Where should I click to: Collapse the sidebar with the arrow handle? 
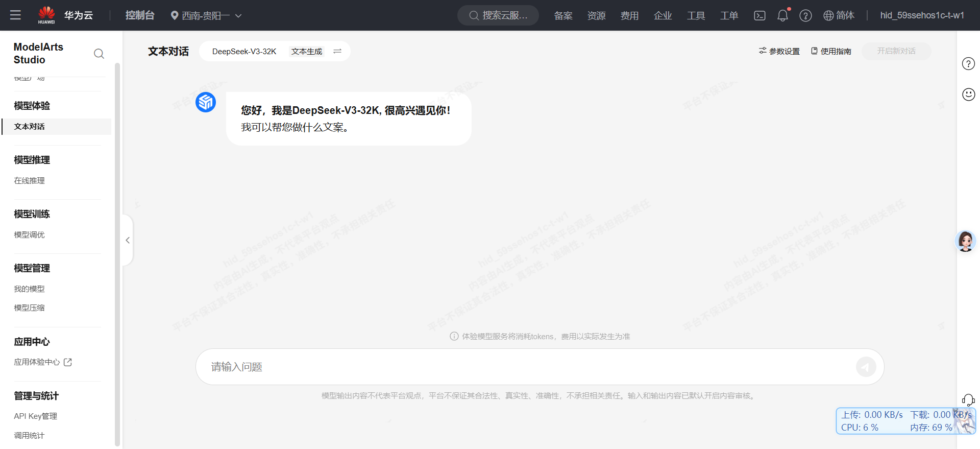[x=128, y=240]
